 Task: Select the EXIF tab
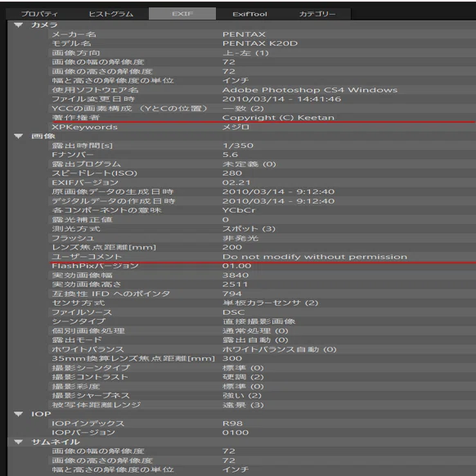(182, 14)
